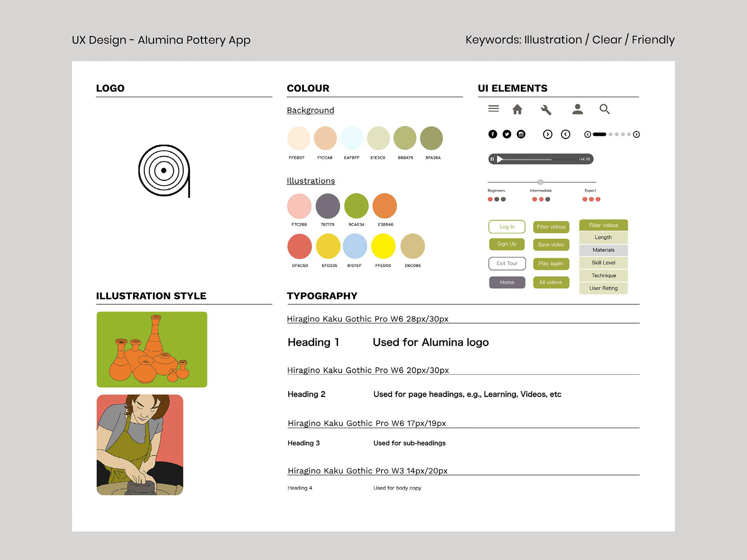
Task: Click the Heading 2 sample text
Action: [307, 394]
